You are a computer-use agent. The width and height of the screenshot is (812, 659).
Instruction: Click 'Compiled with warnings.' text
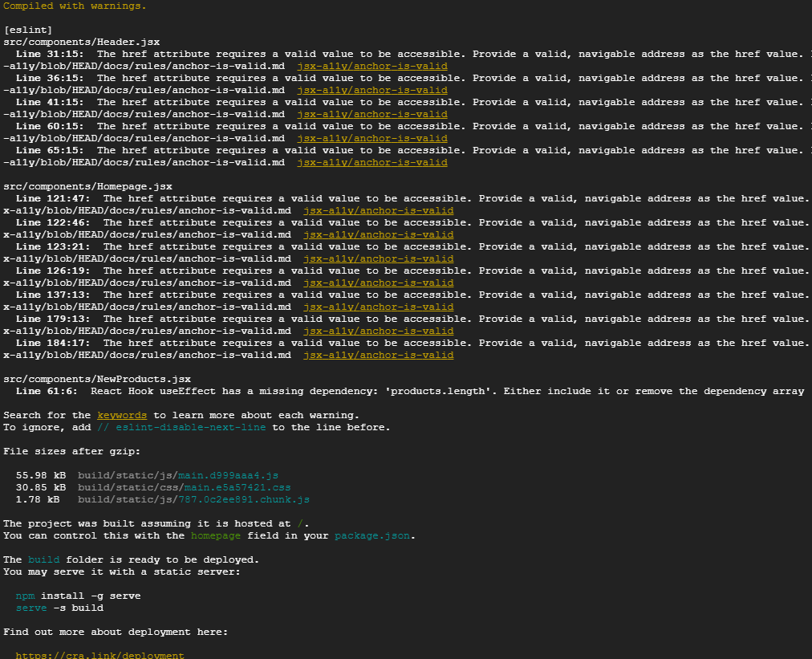[x=75, y=6]
